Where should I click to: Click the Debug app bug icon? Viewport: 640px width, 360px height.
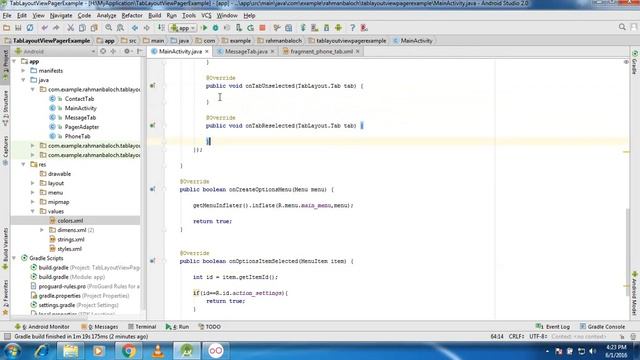216,28
